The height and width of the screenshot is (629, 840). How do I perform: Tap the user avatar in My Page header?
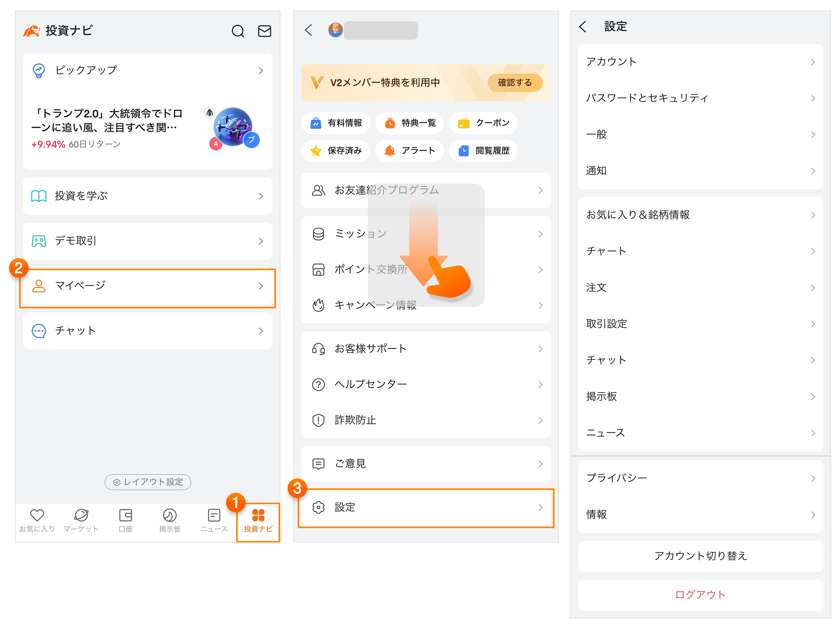pyautogui.click(x=335, y=30)
